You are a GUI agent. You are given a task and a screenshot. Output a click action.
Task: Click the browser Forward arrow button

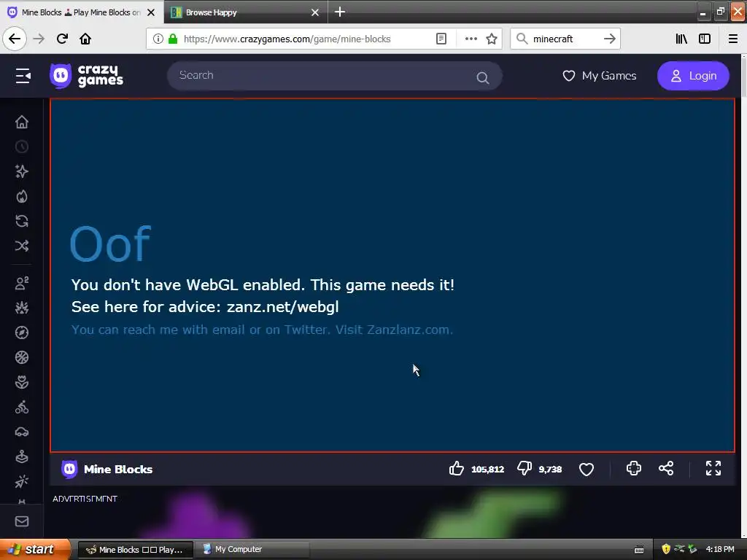coord(39,39)
